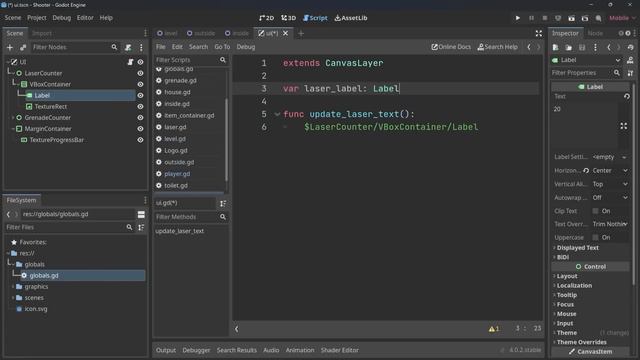Select globals.gd in FileSystem tree
The width and height of the screenshot is (640, 360).
coord(44,276)
